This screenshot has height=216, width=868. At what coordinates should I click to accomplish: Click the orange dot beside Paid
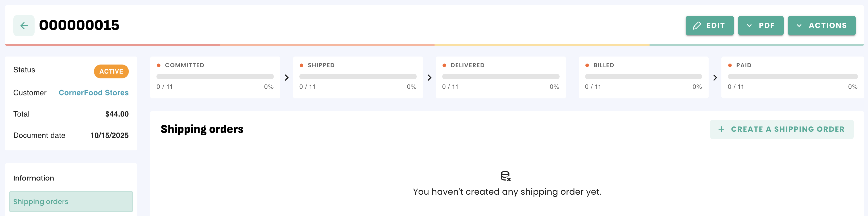tap(730, 65)
